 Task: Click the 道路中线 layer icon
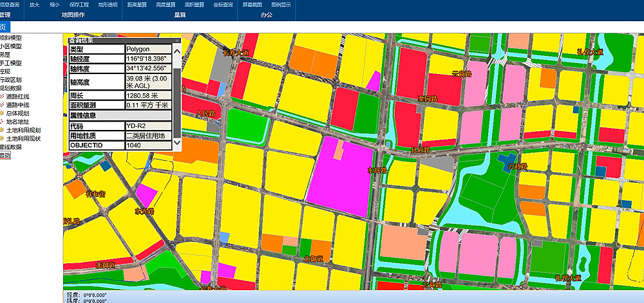(x=2, y=105)
